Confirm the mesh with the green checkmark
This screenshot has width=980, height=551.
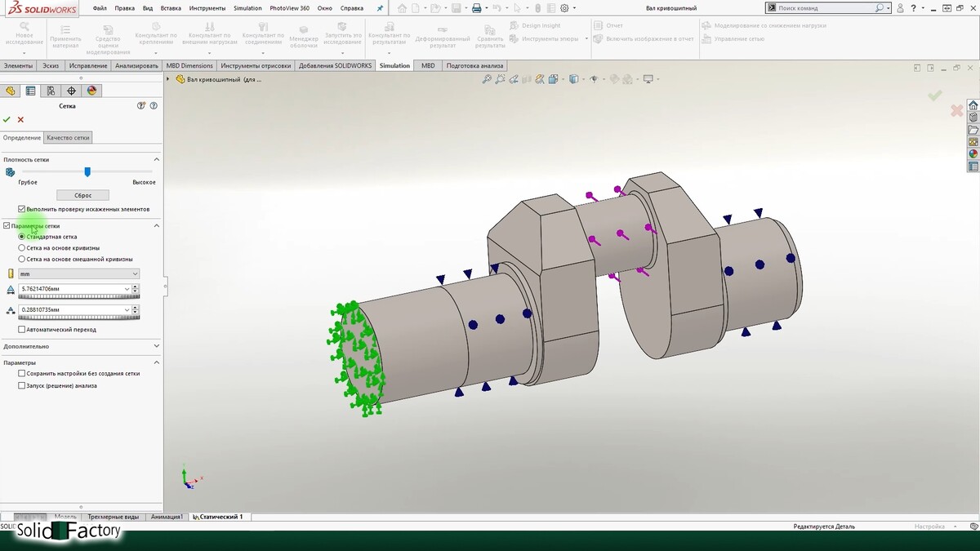click(x=7, y=119)
